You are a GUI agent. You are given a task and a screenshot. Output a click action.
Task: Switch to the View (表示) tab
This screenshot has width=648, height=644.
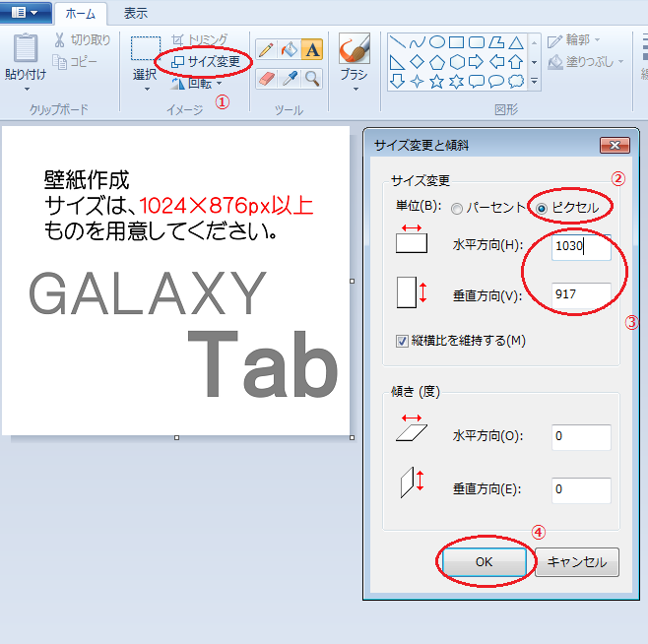click(x=136, y=14)
